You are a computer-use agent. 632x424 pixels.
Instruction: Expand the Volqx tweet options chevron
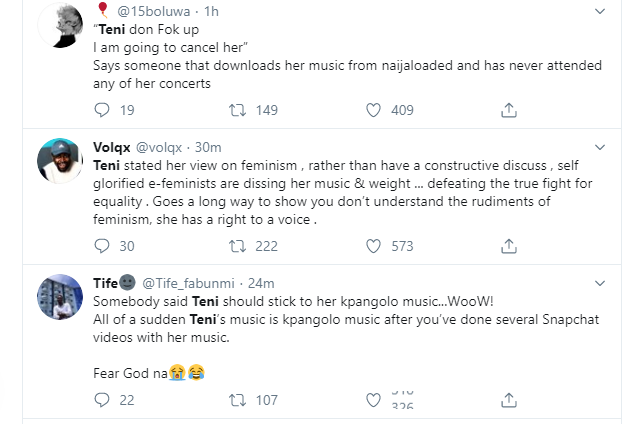[x=600, y=147]
